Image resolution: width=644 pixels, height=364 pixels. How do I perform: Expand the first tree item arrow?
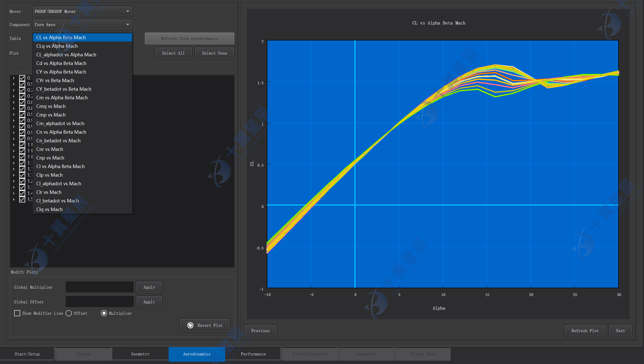click(14, 78)
